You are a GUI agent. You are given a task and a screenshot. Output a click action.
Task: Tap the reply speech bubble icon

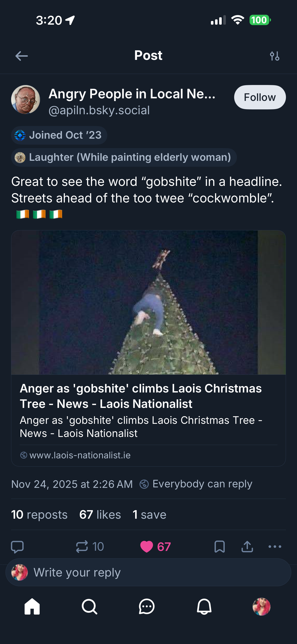pos(17,546)
